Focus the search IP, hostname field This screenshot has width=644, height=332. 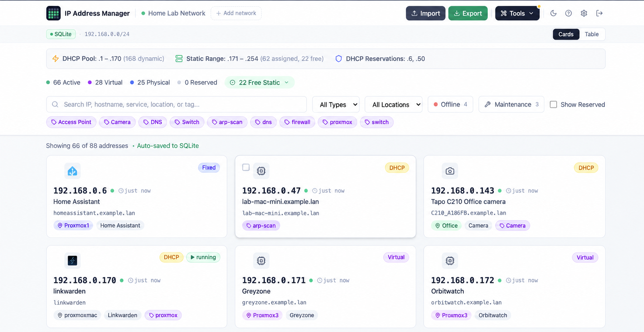[177, 104]
